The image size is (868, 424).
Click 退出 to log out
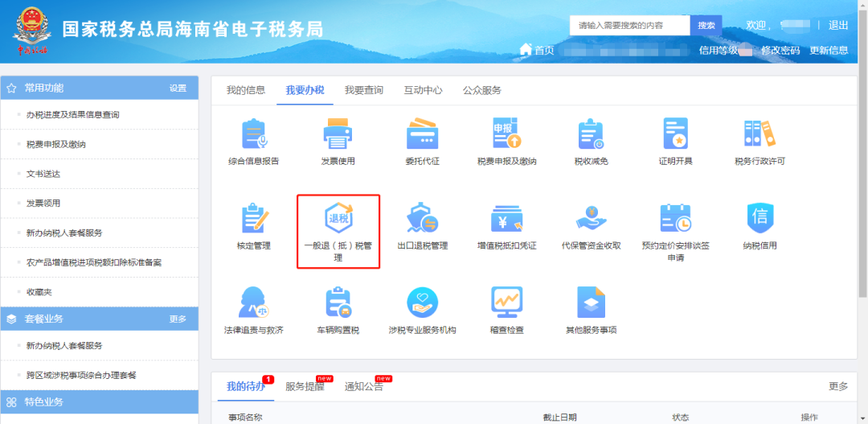[838, 26]
